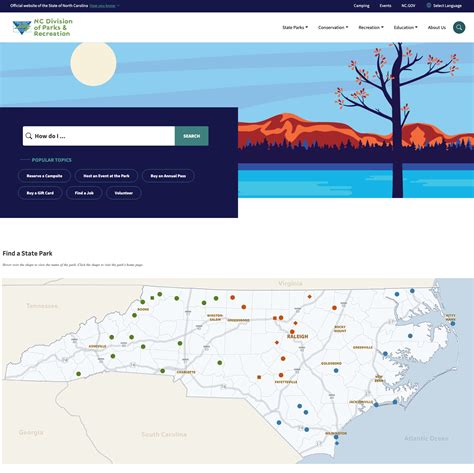Viewport: 474px width, 473px height.
Task: Select the orange marker directly above Raleigh label
Action: click(x=292, y=332)
